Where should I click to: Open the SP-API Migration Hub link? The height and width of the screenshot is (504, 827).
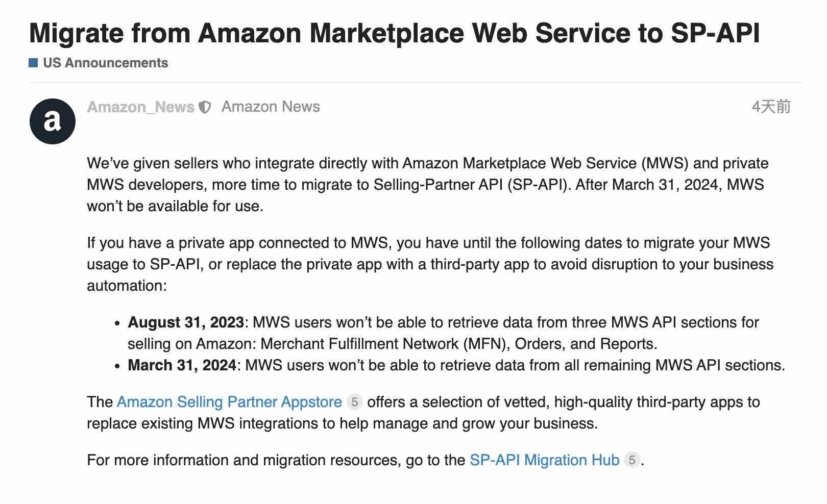coord(544,460)
